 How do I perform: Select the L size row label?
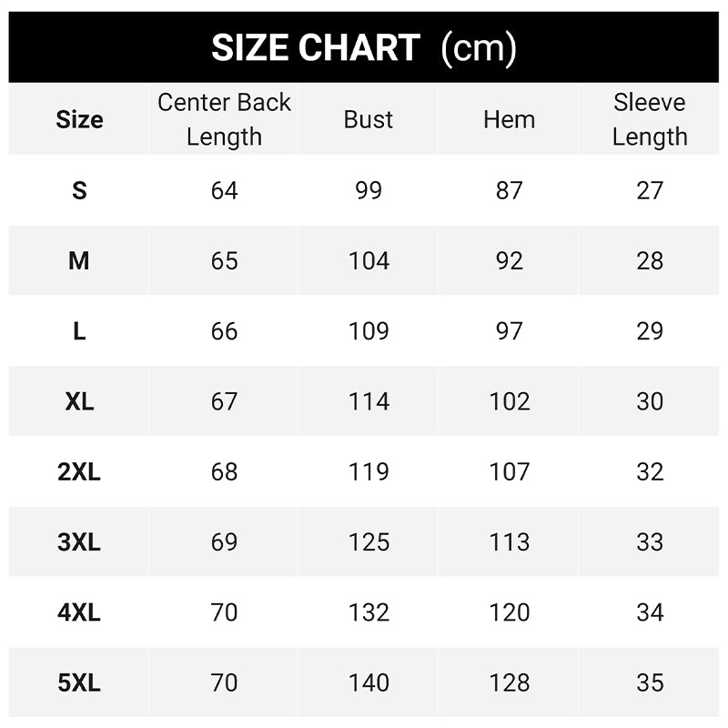coord(79,331)
